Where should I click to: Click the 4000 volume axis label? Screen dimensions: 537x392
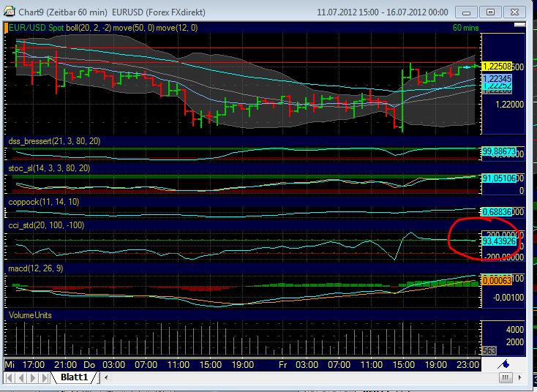pyautogui.click(x=515, y=330)
